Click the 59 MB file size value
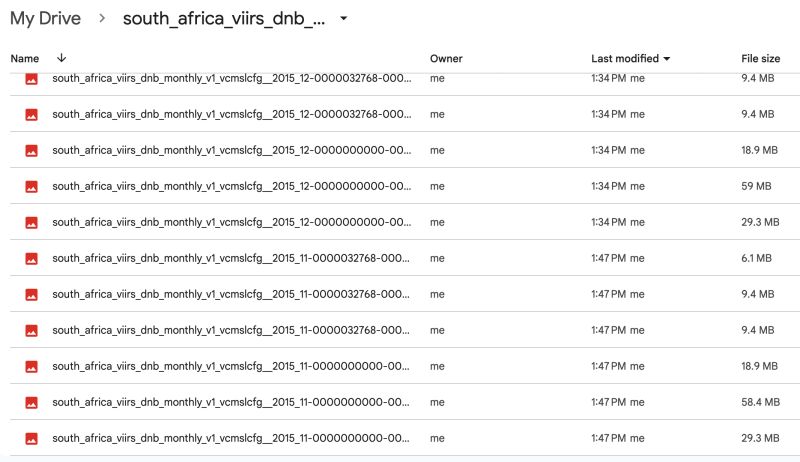Viewport: 800px width, 462px height. coord(756,186)
